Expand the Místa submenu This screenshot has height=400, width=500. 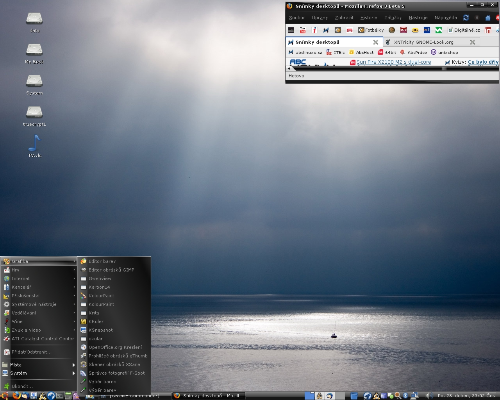pyautogui.click(x=39, y=365)
